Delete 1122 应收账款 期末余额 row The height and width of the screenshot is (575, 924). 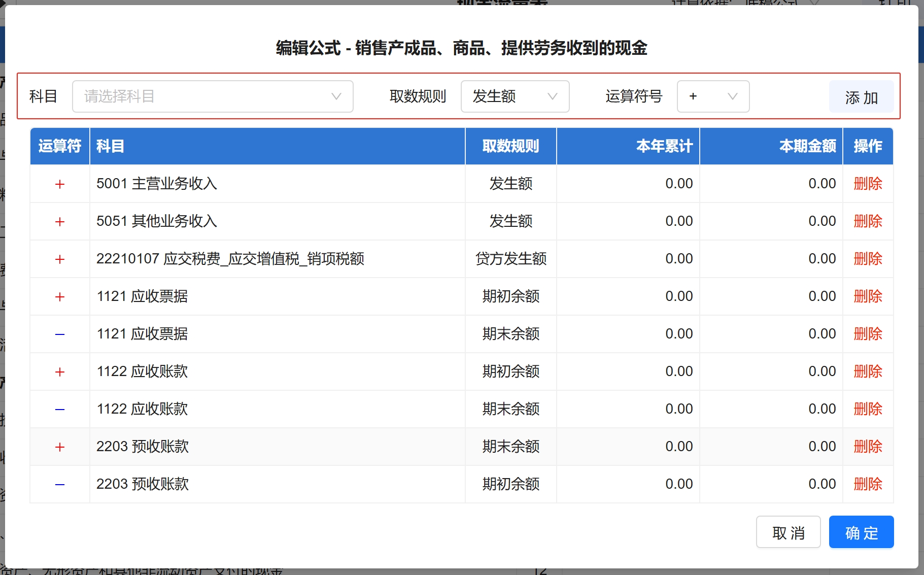(867, 409)
